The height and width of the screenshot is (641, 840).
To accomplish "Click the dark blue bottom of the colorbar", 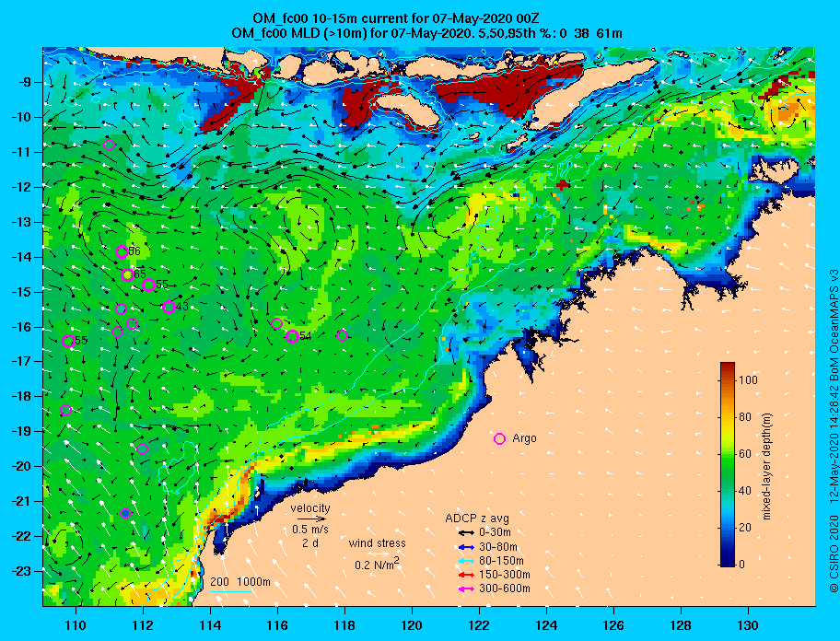I will 727,561.
